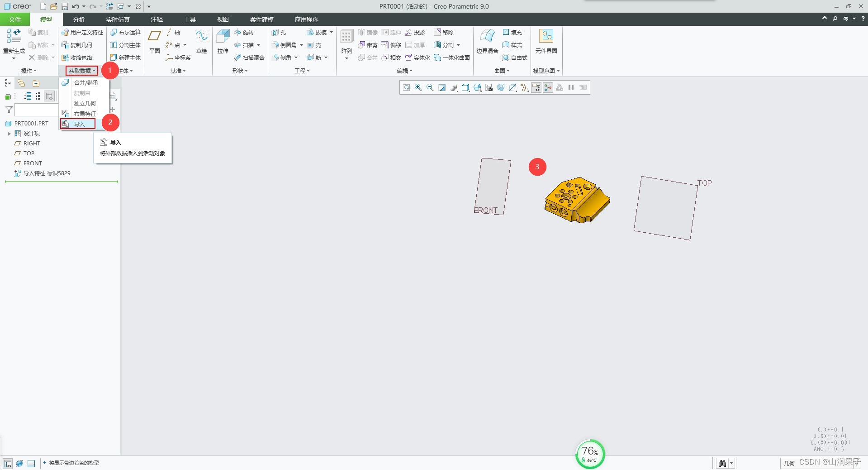The width and height of the screenshot is (868, 470).
Task: Toggle spin center display button
Action: pos(548,87)
